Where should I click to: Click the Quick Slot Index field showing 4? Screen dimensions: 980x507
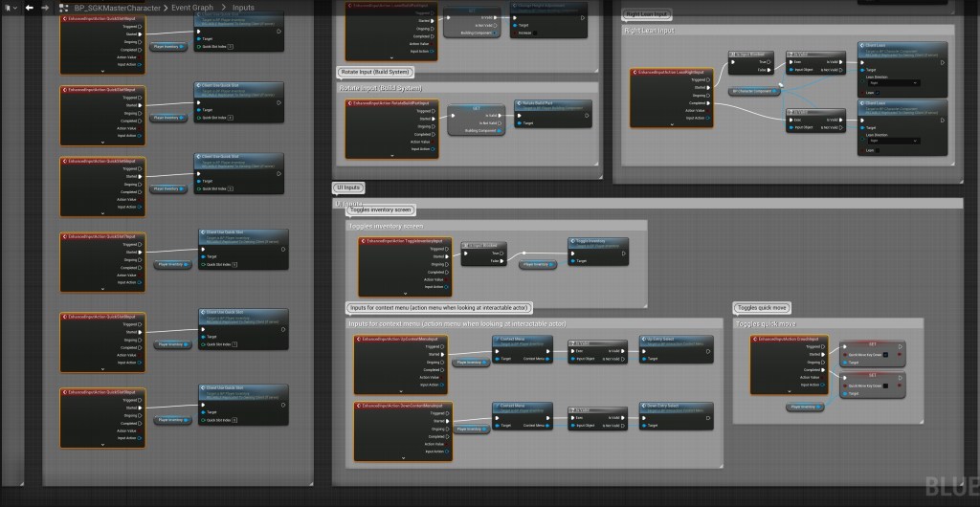click(230, 118)
